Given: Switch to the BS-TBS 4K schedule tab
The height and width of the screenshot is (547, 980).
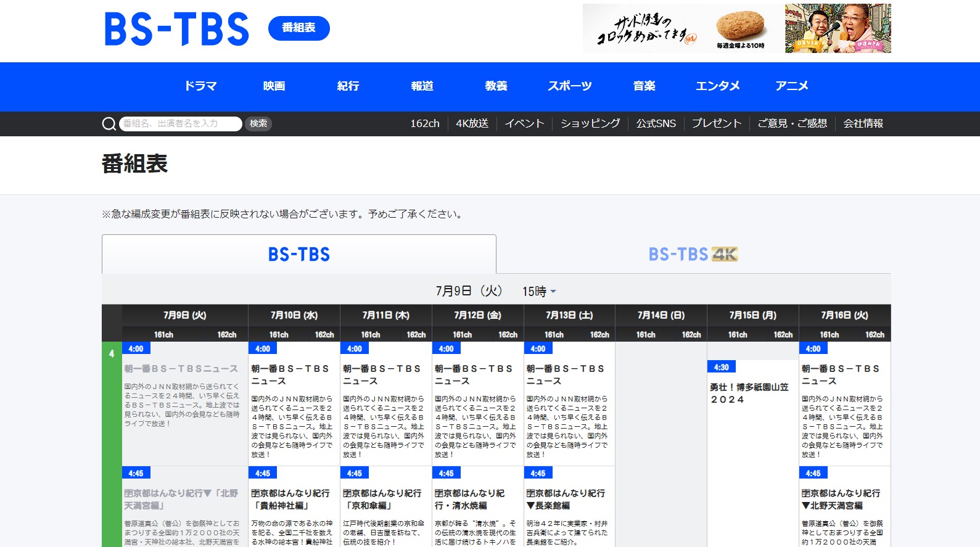Looking at the screenshot, I should (x=693, y=254).
